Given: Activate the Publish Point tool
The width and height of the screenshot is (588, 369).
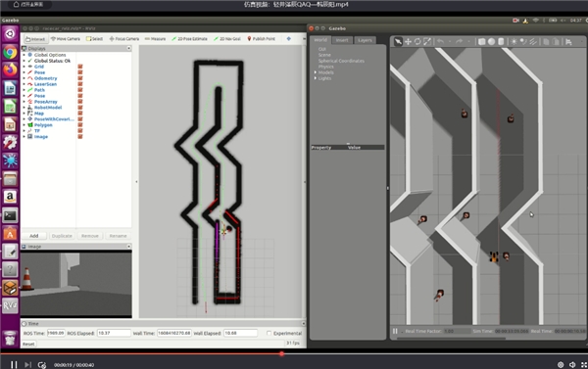Looking at the screenshot, I should click(x=262, y=39).
